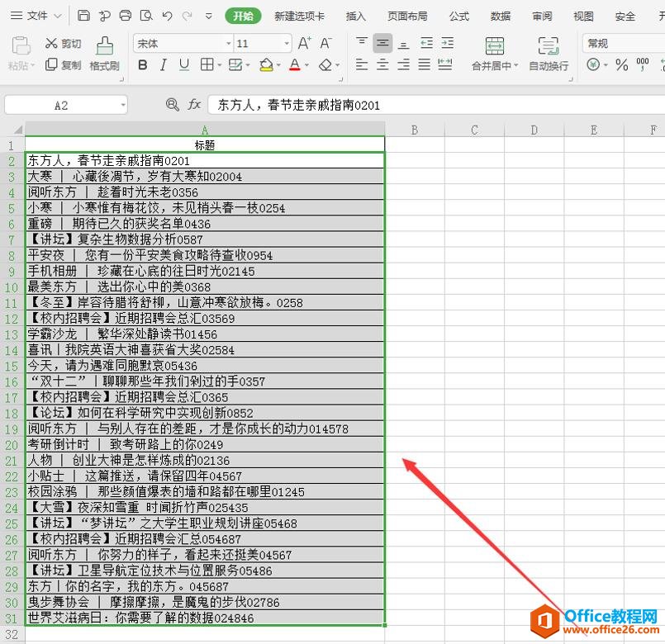This screenshot has width=665, height=644.
Task: Decrease indent of cell text
Action: coord(426,43)
